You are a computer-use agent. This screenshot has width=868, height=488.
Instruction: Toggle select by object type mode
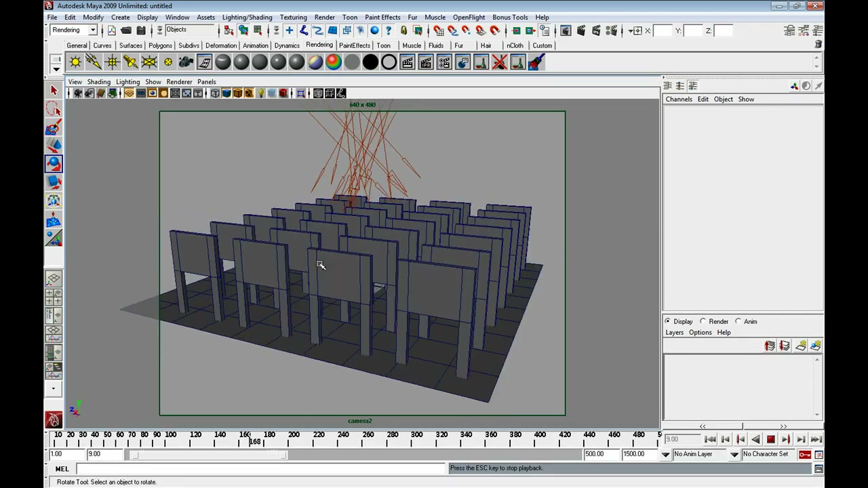243,30
